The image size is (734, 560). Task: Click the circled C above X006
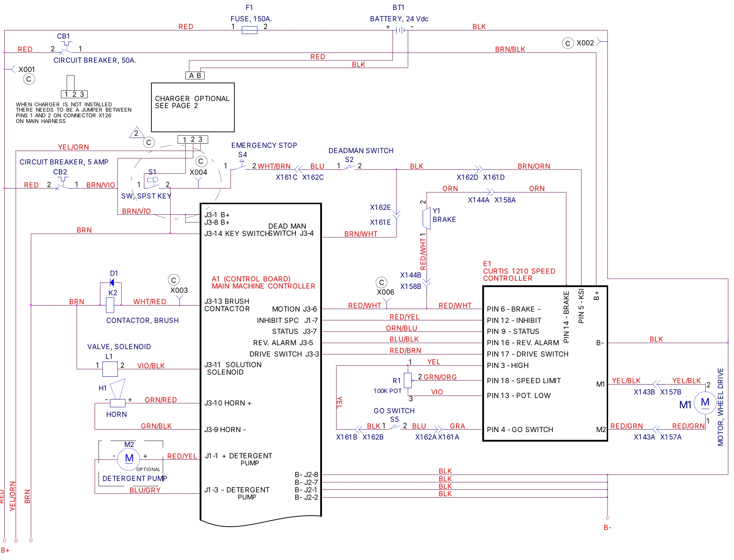pyautogui.click(x=381, y=282)
